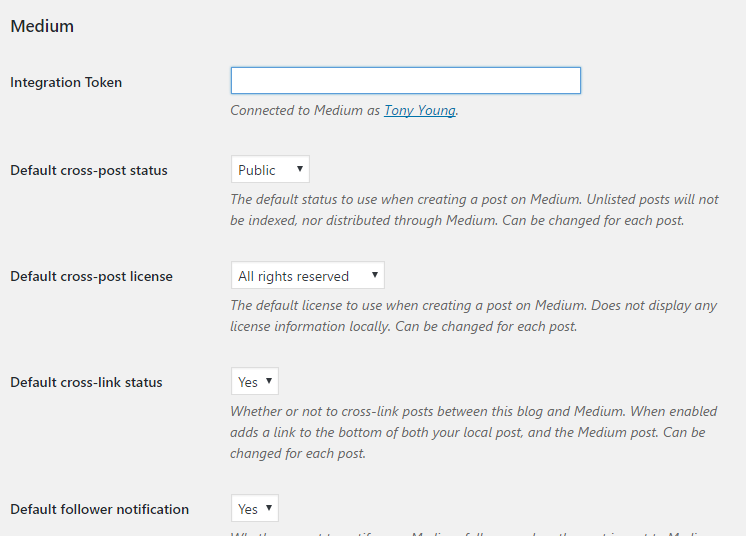Open the Default cross-post status dropdown
The height and width of the screenshot is (536, 746).
(x=269, y=170)
